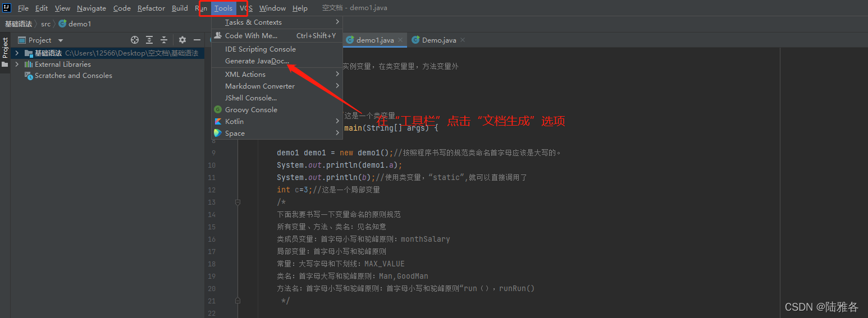Screen dimensions: 868x318
Task: Click the Collapse All icon in Project panel
Action: [x=164, y=40]
